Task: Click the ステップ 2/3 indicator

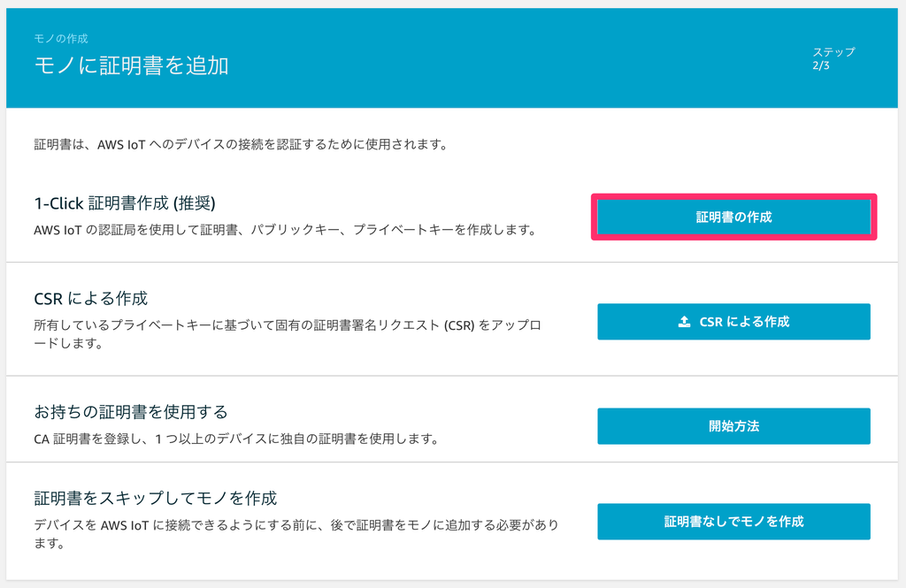Action: click(833, 58)
